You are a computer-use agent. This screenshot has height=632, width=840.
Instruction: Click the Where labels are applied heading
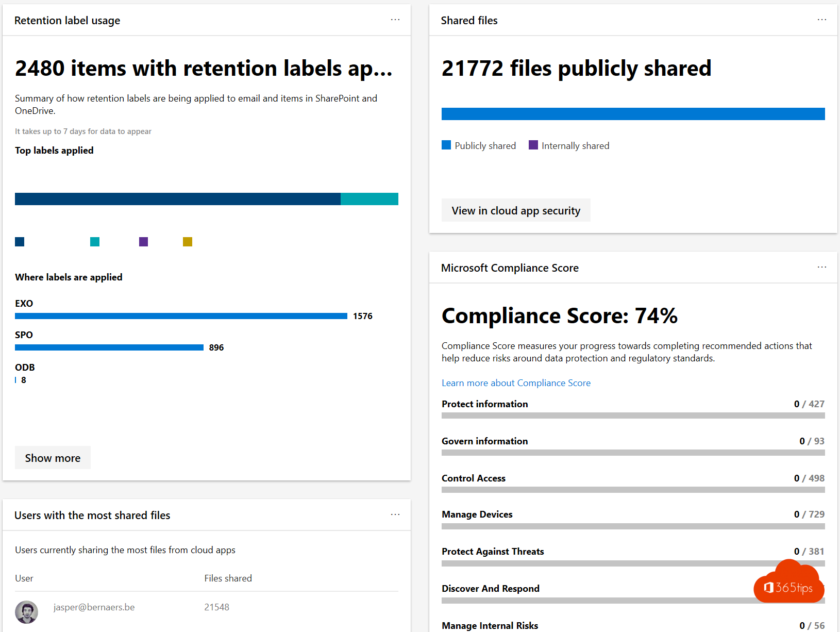(69, 277)
